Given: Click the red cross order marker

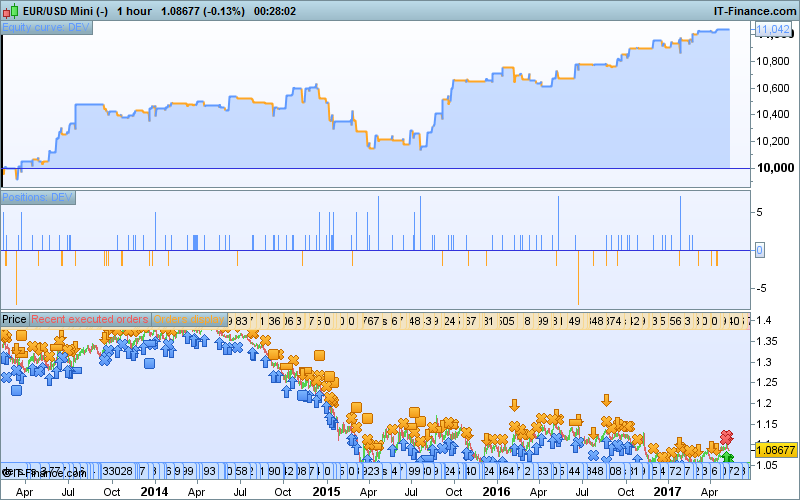Looking at the screenshot, I should [727, 437].
